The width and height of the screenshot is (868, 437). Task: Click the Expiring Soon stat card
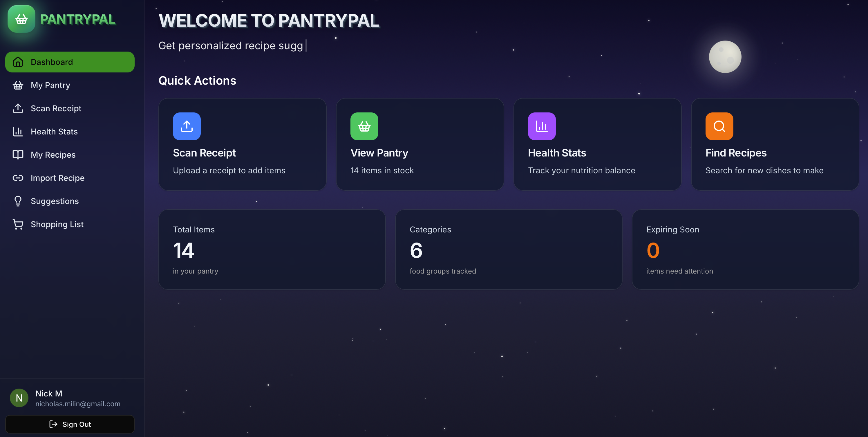click(x=745, y=250)
